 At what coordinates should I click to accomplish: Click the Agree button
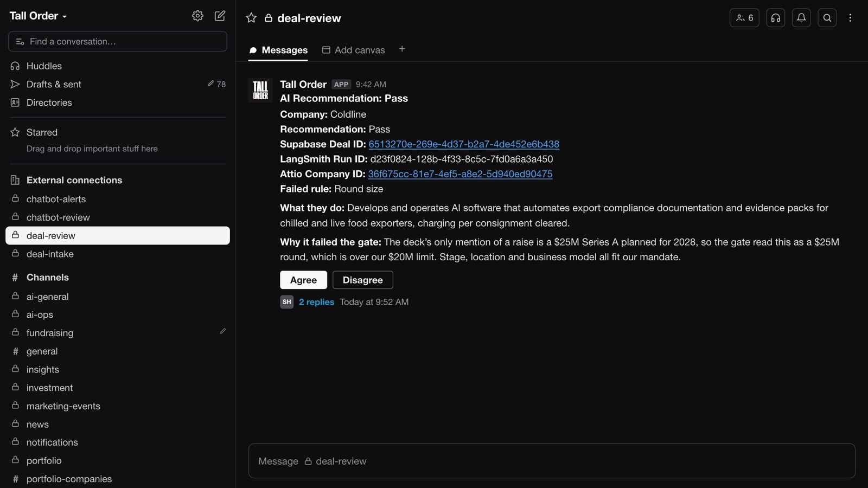303,280
